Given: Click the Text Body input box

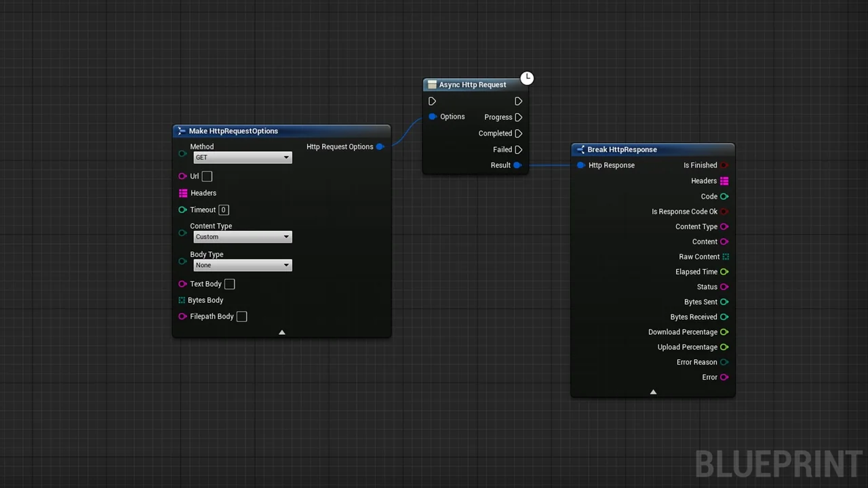Looking at the screenshot, I should 229,284.
